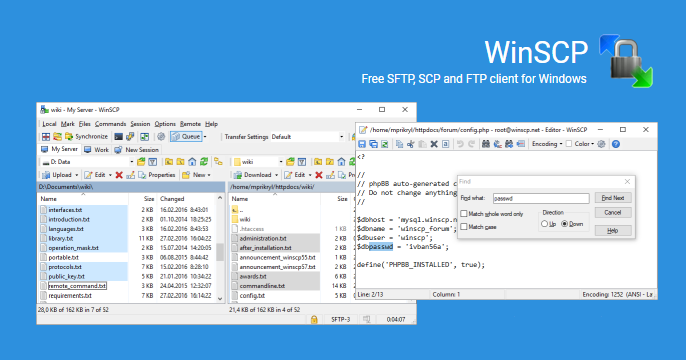Select Up direction radio button
Viewport: 686px width, 360px height.
[x=544, y=224]
